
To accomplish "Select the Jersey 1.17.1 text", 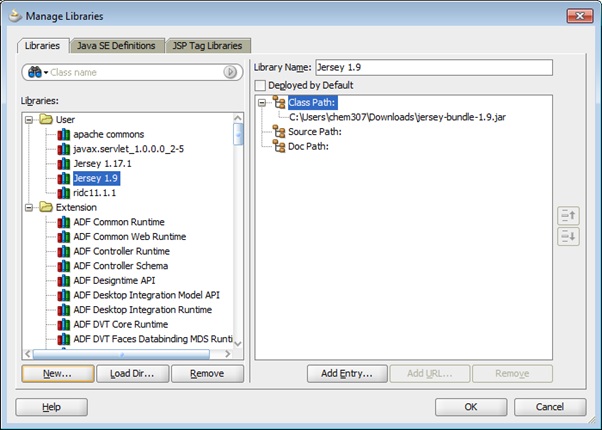I will pyautogui.click(x=103, y=164).
